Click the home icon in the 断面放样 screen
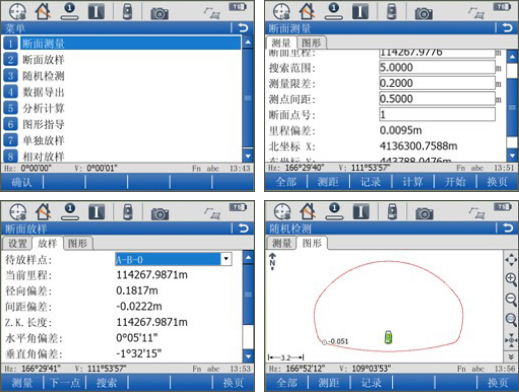 [x=44, y=211]
